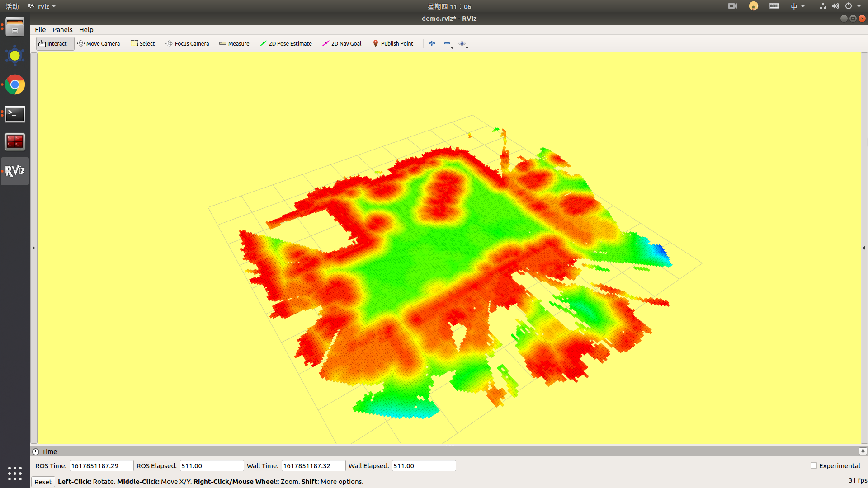Activate the Move Camera tool
This screenshot has height=488, width=868.
coord(99,43)
